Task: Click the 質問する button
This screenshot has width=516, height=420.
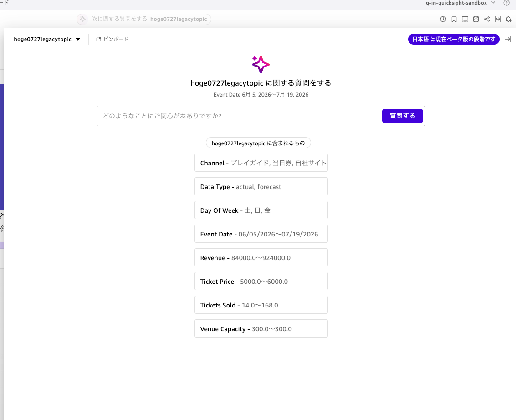Action: [x=402, y=116]
